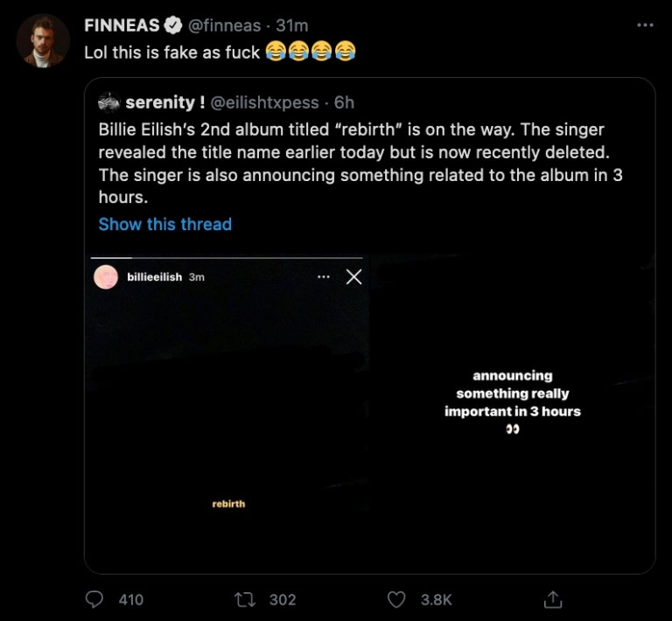Close the billieeilish story with the X
Screen dimensions: 672x621
[x=353, y=277]
